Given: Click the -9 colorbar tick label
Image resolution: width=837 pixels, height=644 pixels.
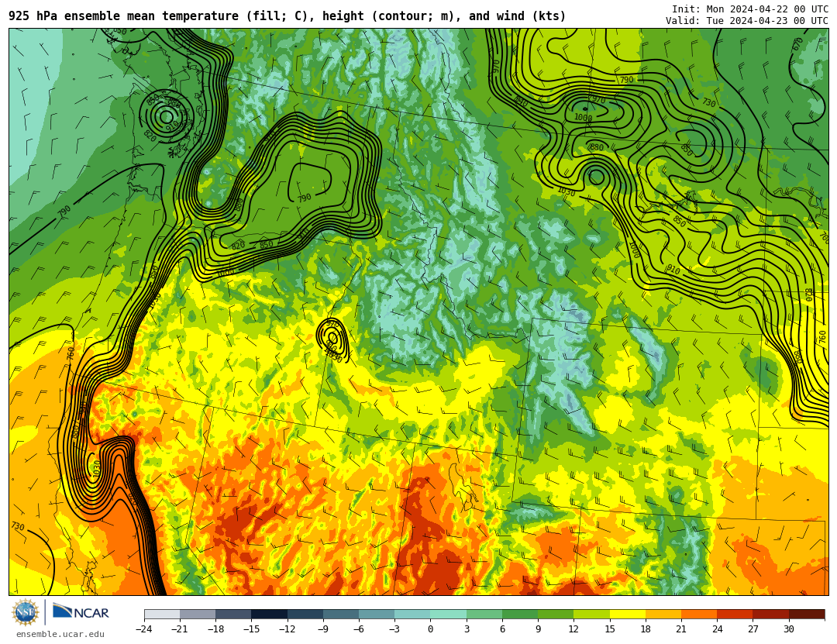Looking at the screenshot, I should coord(323,629).
